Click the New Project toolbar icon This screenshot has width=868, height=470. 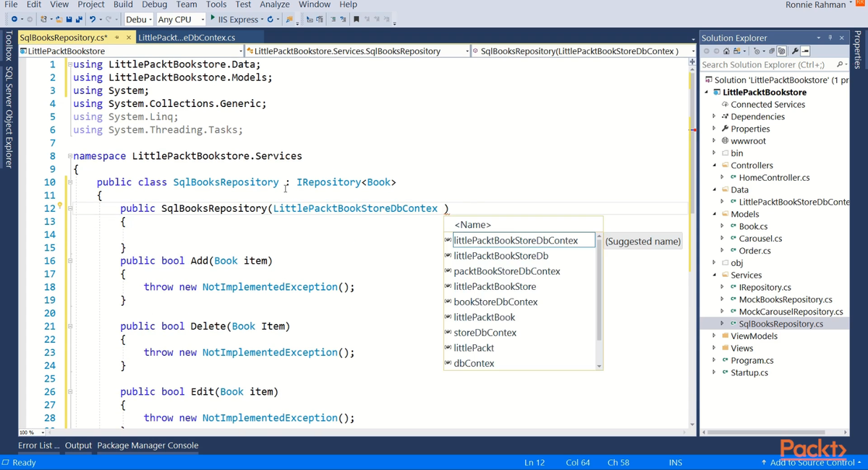click(44, 19)
